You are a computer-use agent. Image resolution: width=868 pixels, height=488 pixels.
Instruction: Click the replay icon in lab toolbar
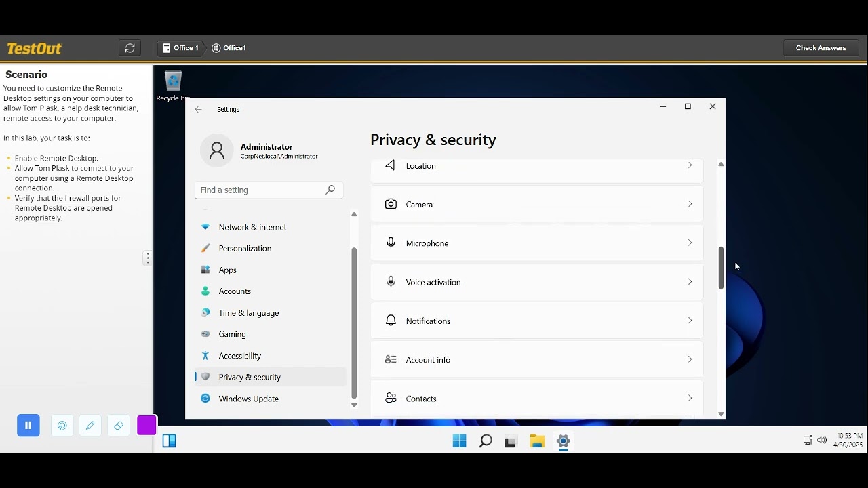(x=62, y=426)
